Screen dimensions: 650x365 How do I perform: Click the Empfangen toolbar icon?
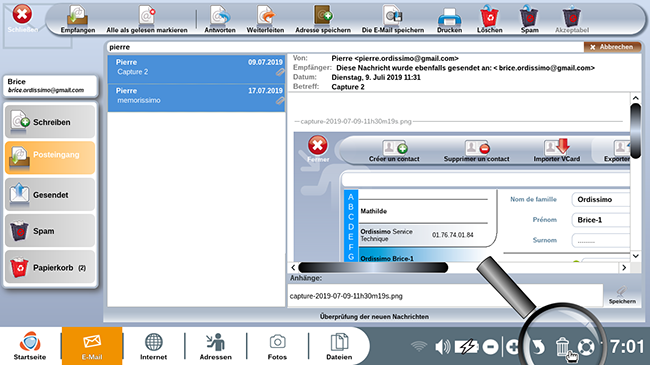(78, 19)
